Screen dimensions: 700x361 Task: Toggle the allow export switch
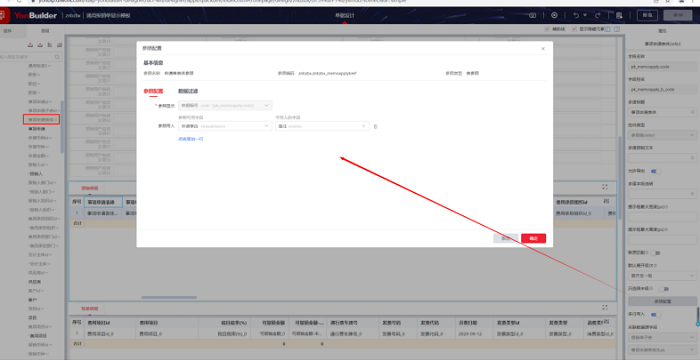point(655,171)
